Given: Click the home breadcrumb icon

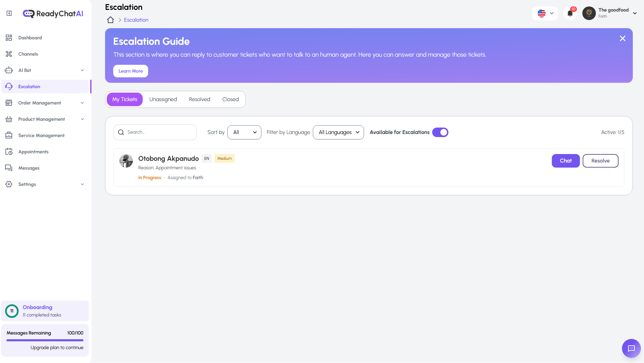Looking at the screenshot, I should pyautogui.click(x=110, y=20).
